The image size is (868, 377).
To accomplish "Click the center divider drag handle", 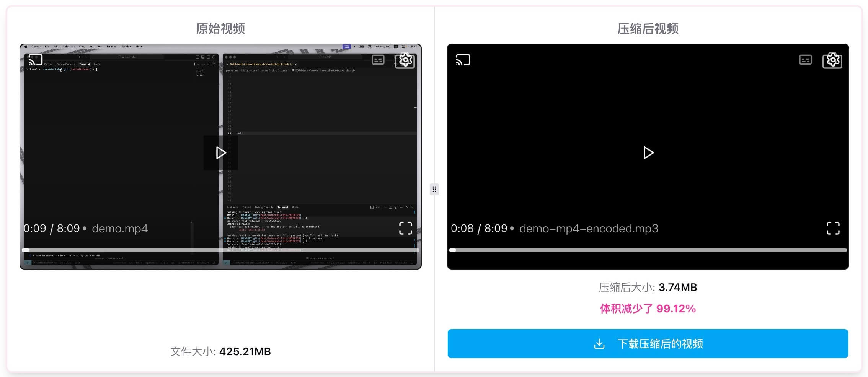I will pyautogui.click(x=434, y=189).
